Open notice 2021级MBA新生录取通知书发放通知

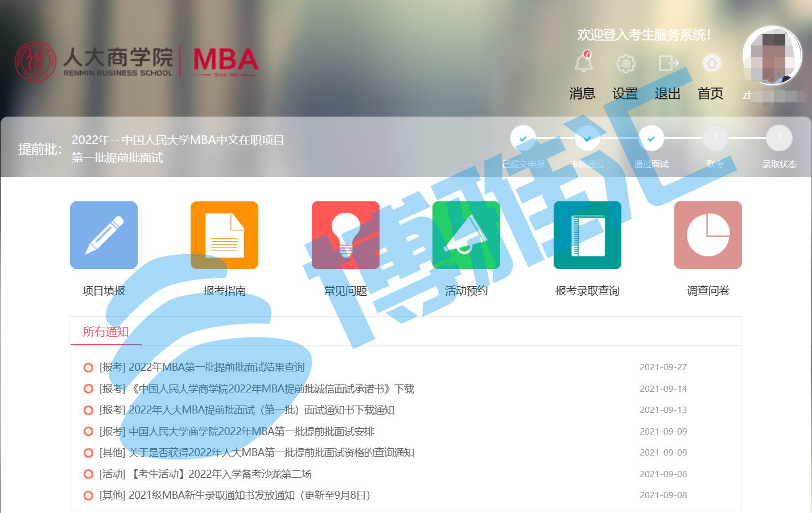pos(235,495)
